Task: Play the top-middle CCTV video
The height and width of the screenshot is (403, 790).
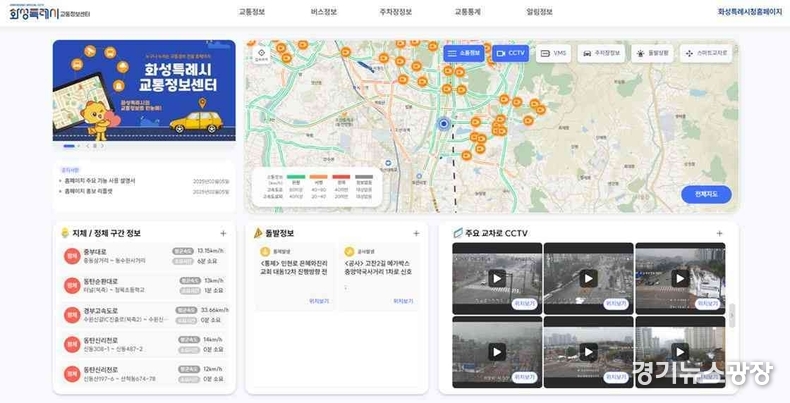Action: pos(588,279)
